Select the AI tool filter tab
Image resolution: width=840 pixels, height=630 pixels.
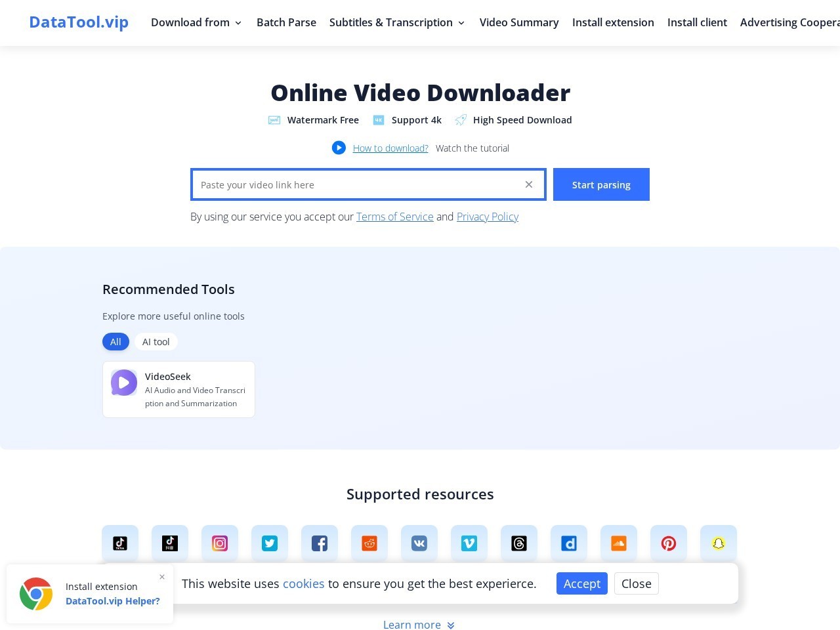(x=156, y=342)
